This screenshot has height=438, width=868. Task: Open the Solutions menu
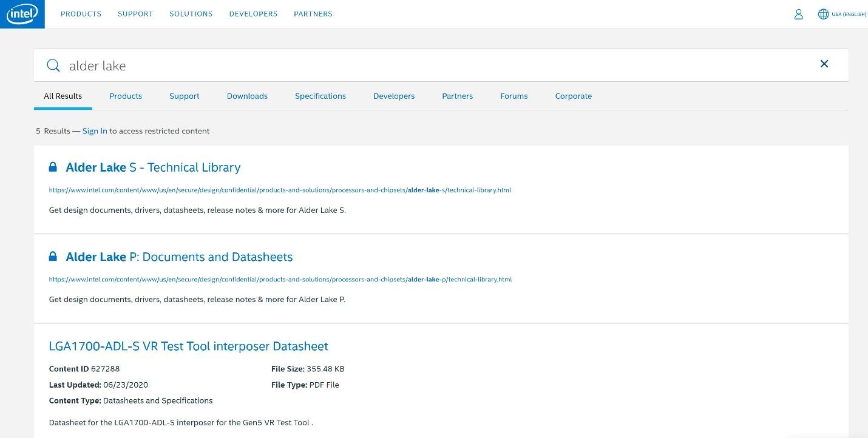click(x=191, y=14)
